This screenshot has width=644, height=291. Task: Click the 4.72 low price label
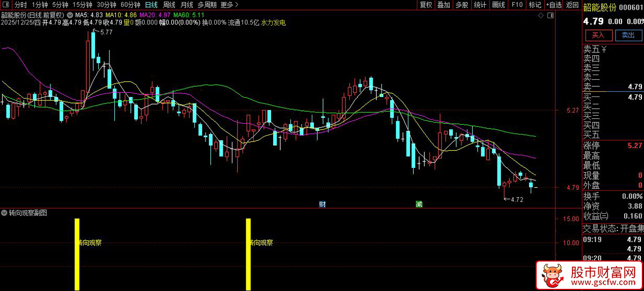(x=516, y=199)
